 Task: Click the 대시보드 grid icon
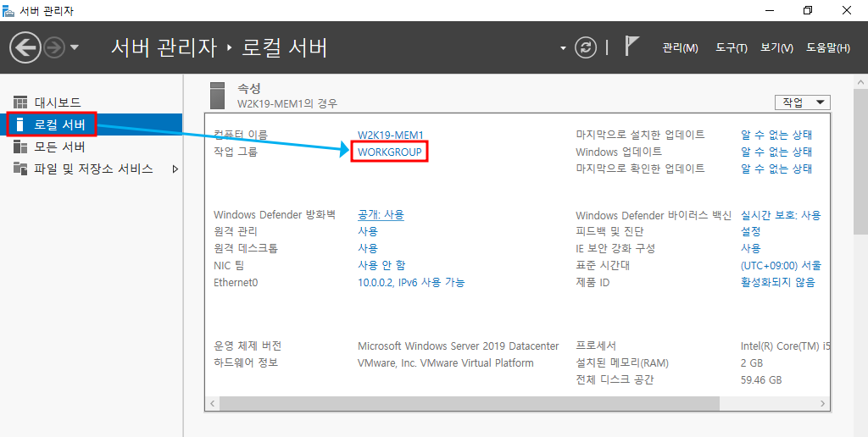pos(20,102)
